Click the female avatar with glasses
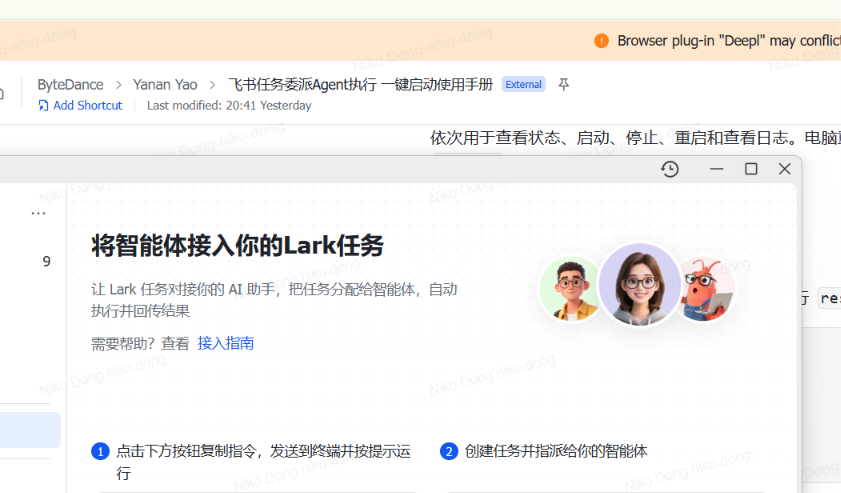This screenshot has height=493, width=841. tap(639, 284)
